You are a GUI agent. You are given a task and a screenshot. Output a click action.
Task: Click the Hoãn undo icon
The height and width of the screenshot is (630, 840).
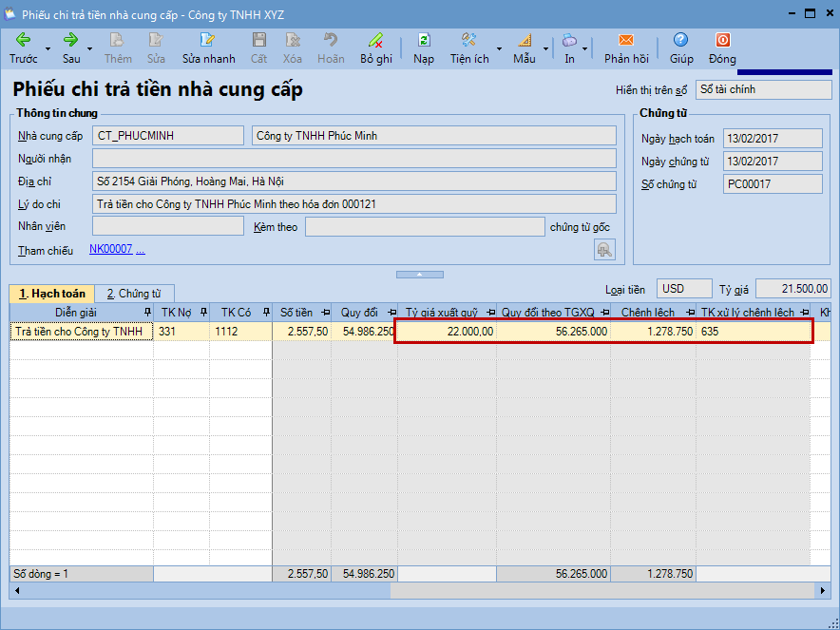pyautogui.click(x=331, y=48)
